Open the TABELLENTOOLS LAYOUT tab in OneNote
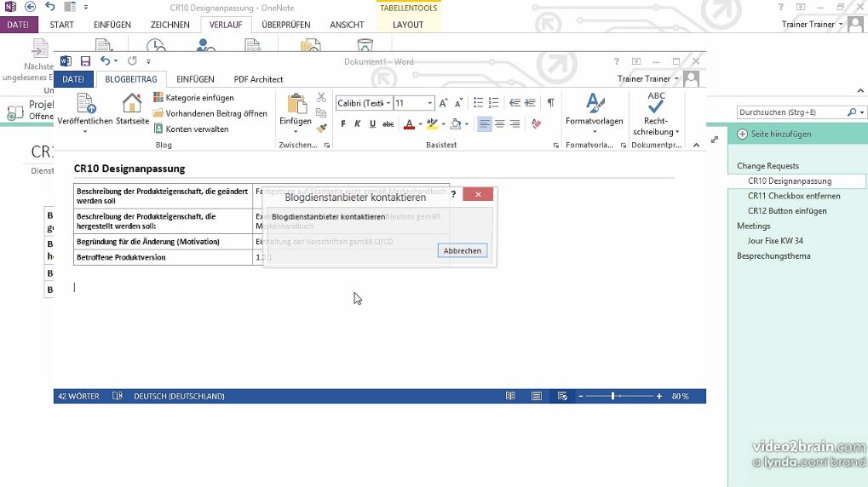Image resolution: width=868 pixels, height=487 pixels. click(408, 25)
